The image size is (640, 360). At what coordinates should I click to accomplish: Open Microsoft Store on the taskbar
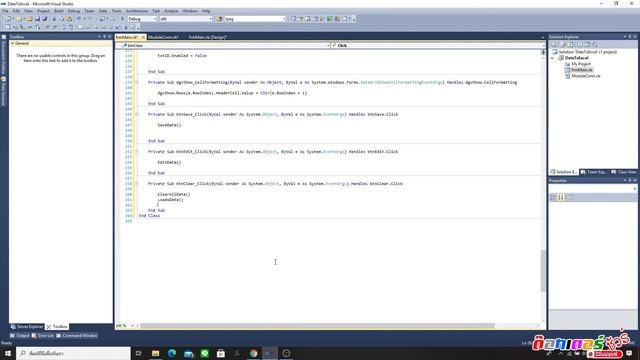coord(221,353)
